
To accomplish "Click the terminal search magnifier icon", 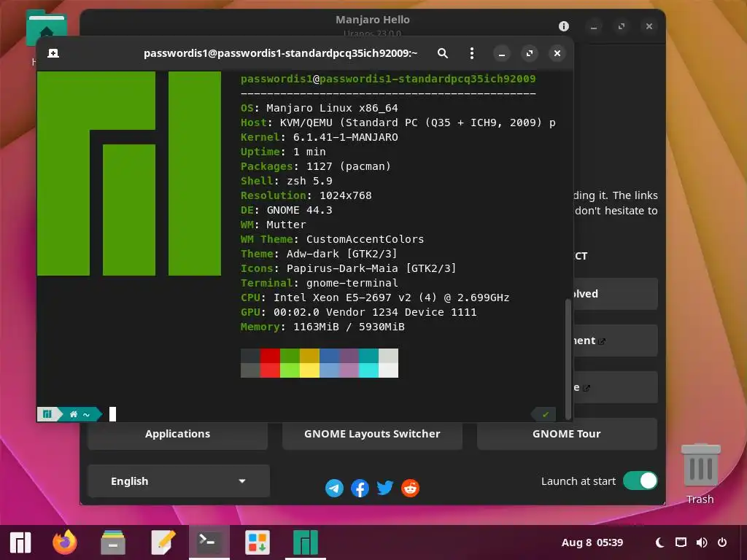I will [x=443, y=53].
